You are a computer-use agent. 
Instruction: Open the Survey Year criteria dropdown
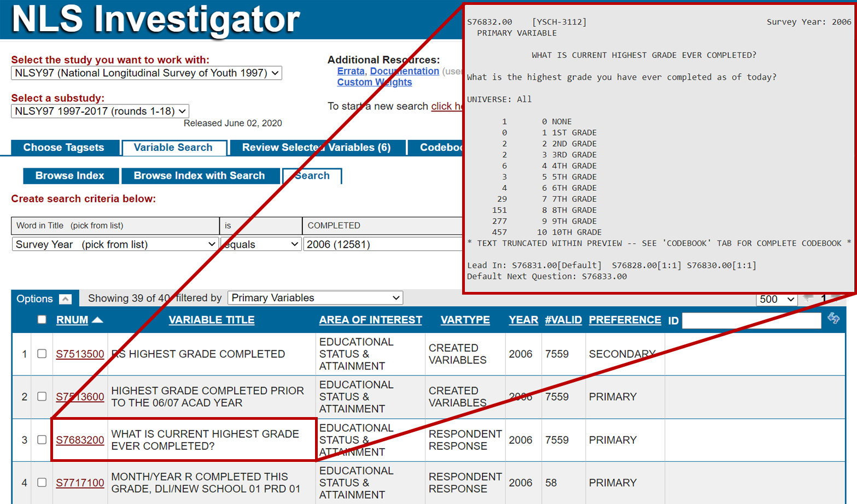coord(115,244)
